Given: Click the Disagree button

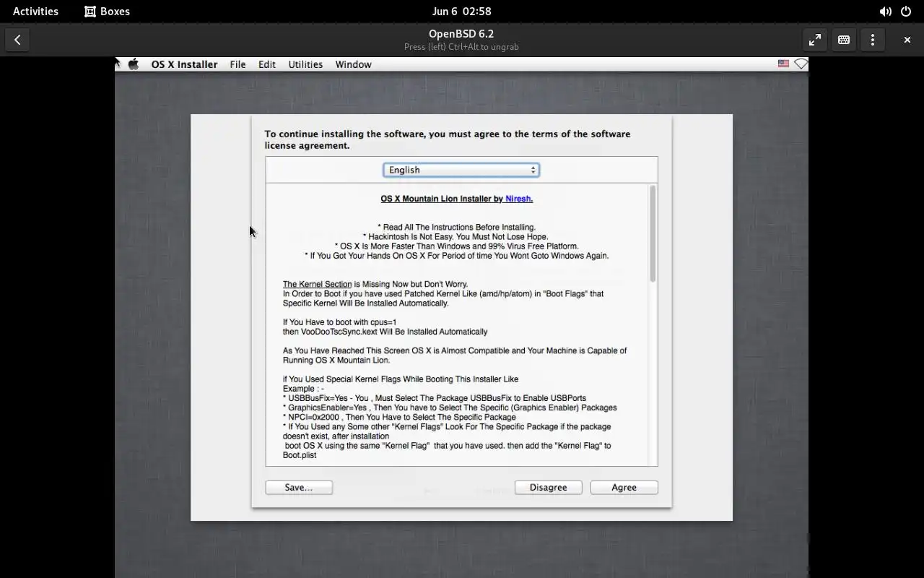Looking at the screenshot, I should point(548,488).
